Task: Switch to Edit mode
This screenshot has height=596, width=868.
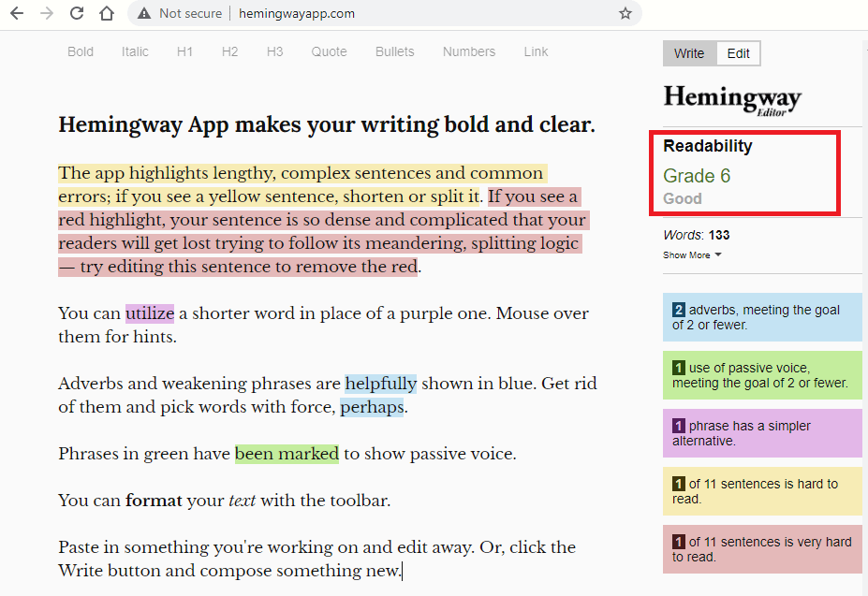Action: point(739,53)
